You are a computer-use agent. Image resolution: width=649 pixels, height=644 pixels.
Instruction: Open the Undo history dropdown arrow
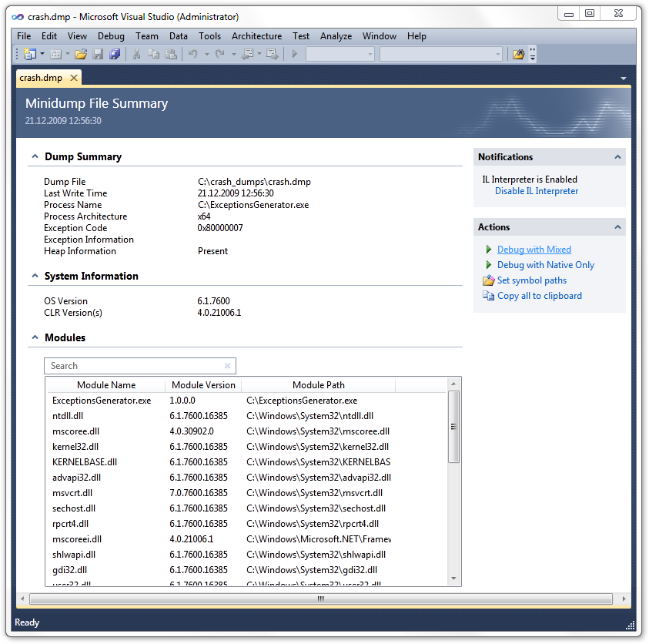(x=206, y=54)
